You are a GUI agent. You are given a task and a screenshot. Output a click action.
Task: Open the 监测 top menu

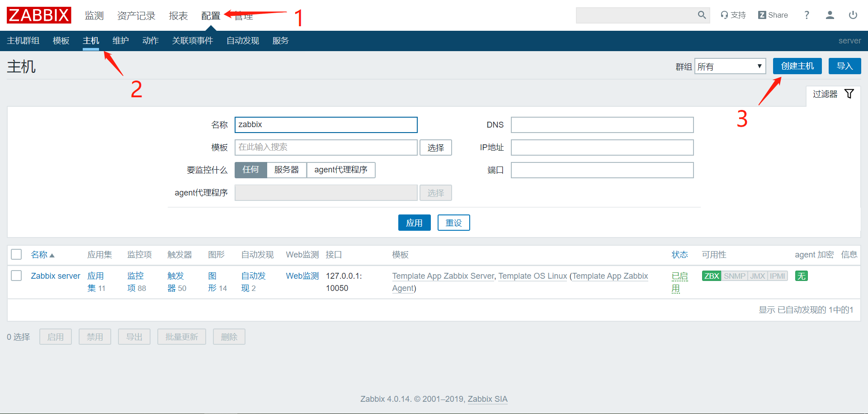coord(94,16)
